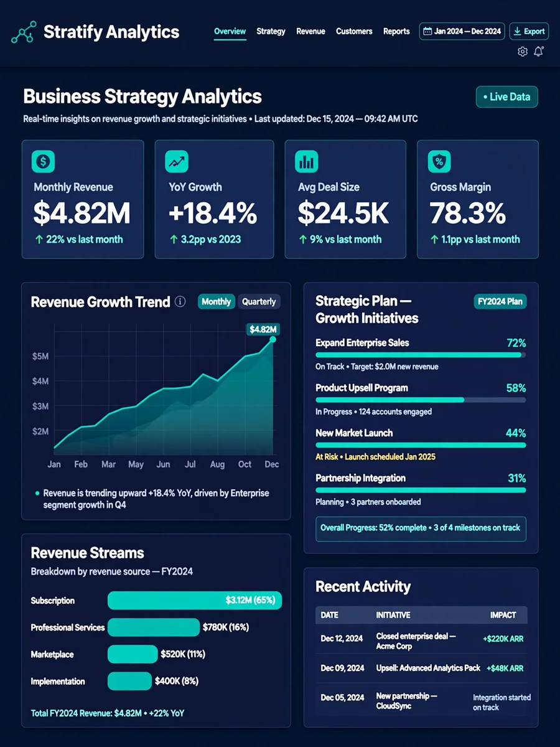Select the Upsell: Advanced Analytics Pack entry
The height and width of the screenshot is (747, 560).
(428, 668)
